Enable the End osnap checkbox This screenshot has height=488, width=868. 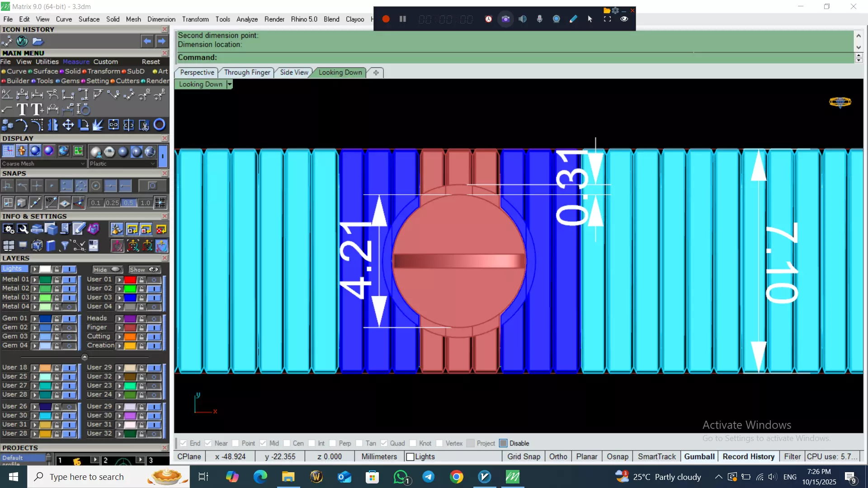click(184, 443)
